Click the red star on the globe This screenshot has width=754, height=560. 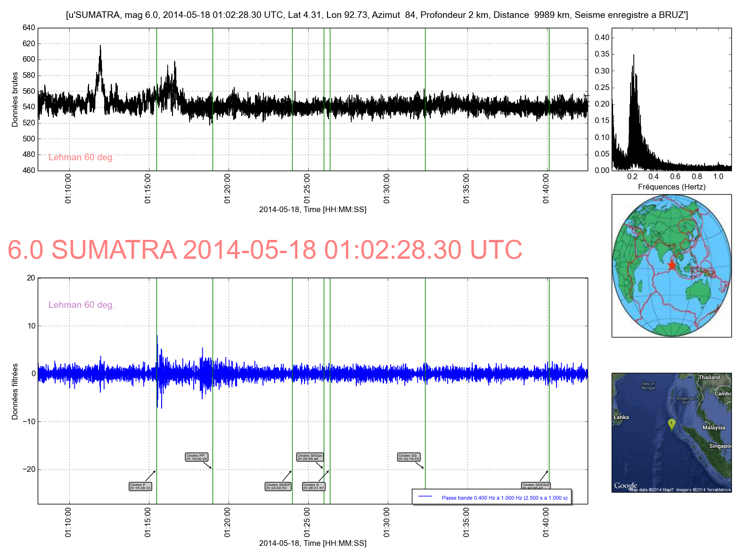click(672, 265)
